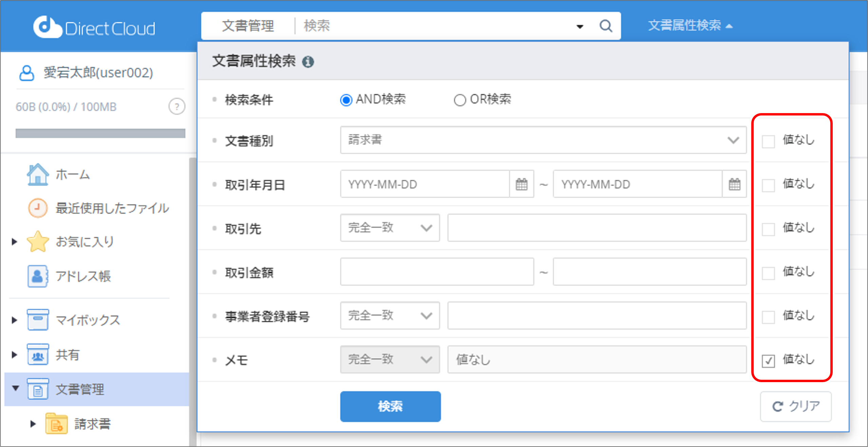The image size is (868, 447).
Task: Click the 最近使用したファイル clock icon
Action: point(37,208)
